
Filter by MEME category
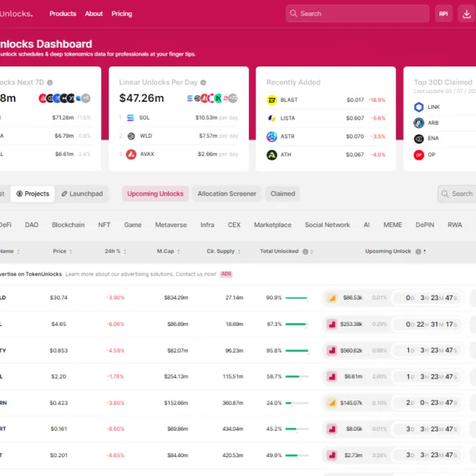392,225
